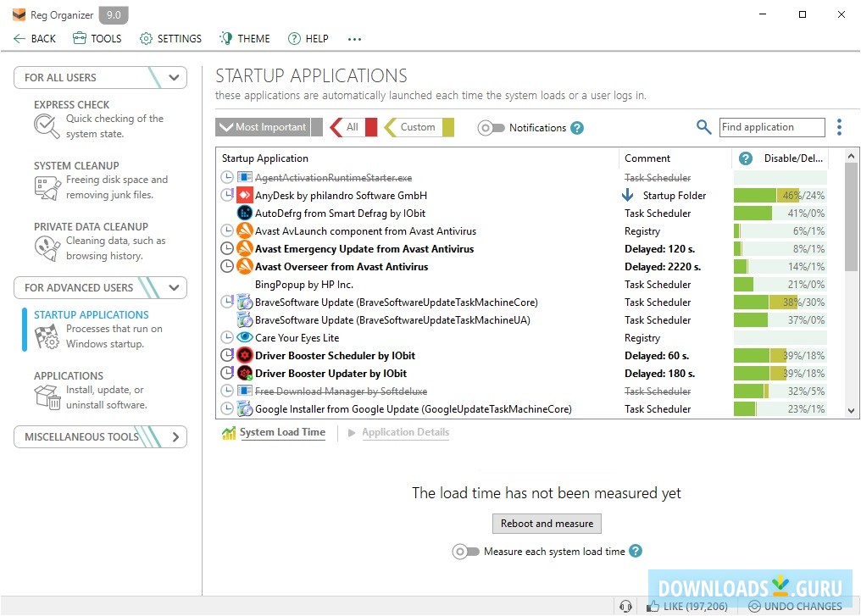Click the Google Installer row icon
This screenshot has height=616, width=861.
click(244, 408)
